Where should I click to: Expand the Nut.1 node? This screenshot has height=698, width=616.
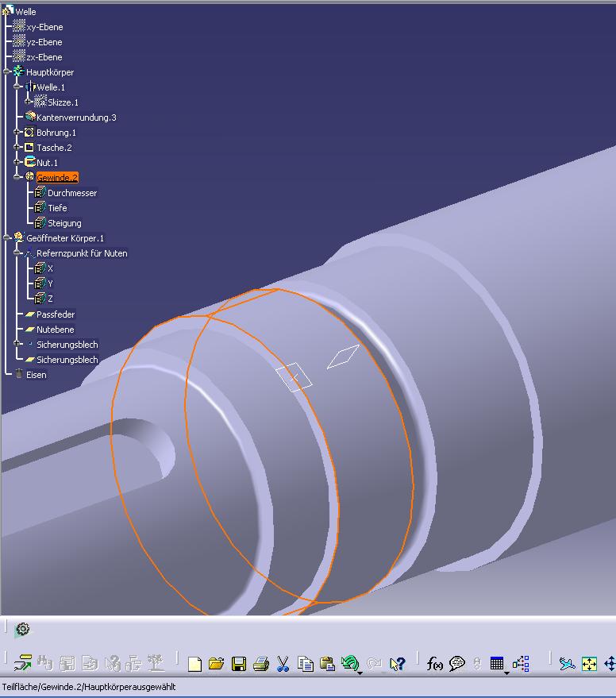(x=17, y=163)
